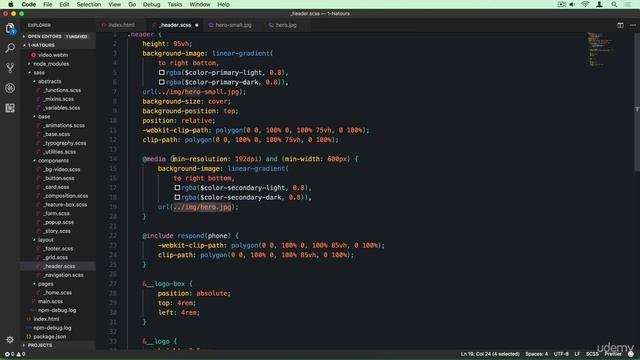640x360 pixels.
Task: Switch to the hero-small.jpg tab
Action: coord(233,25)
